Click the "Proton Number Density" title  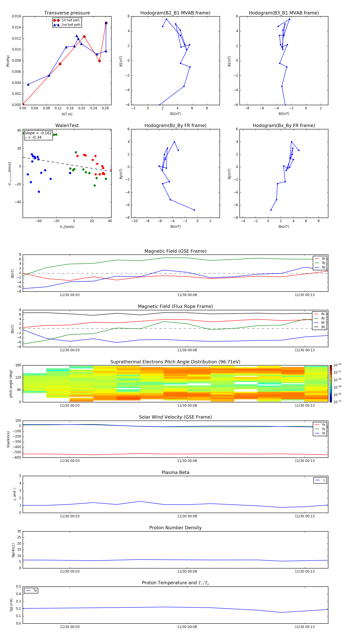[x=175, y=528]
